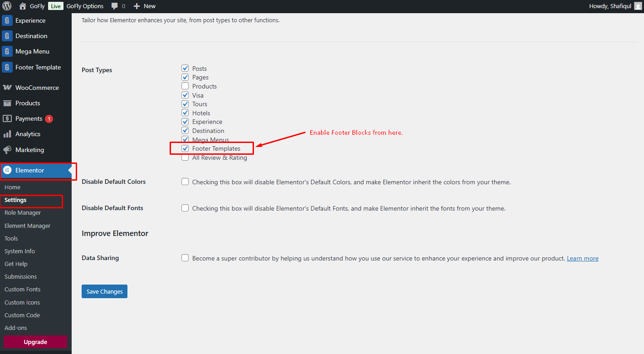Click the Analytics bar chart icon

pos(7,134)
